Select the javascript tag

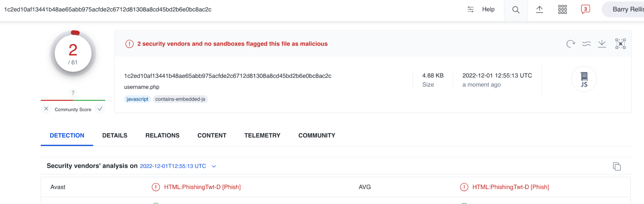pyautogui.click(x=137, y=99)
